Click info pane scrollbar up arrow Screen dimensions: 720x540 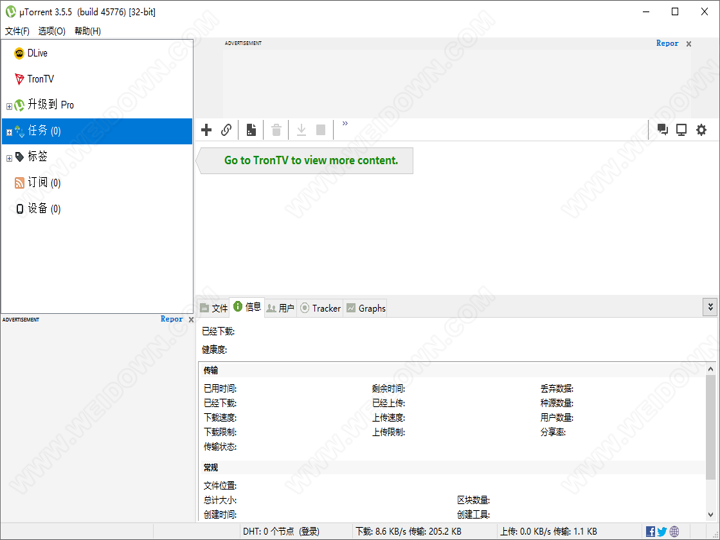[x=710, y=369]
